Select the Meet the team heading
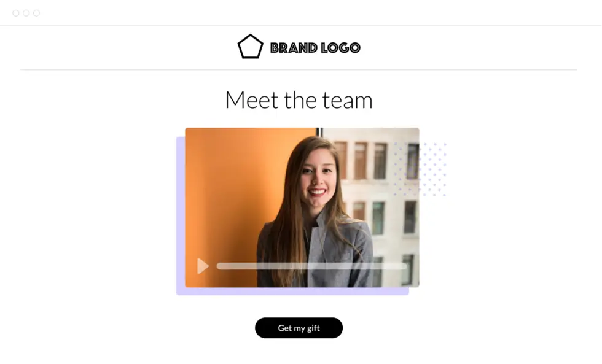The height and width of the screenshot is (364, 602). point(299,99)
